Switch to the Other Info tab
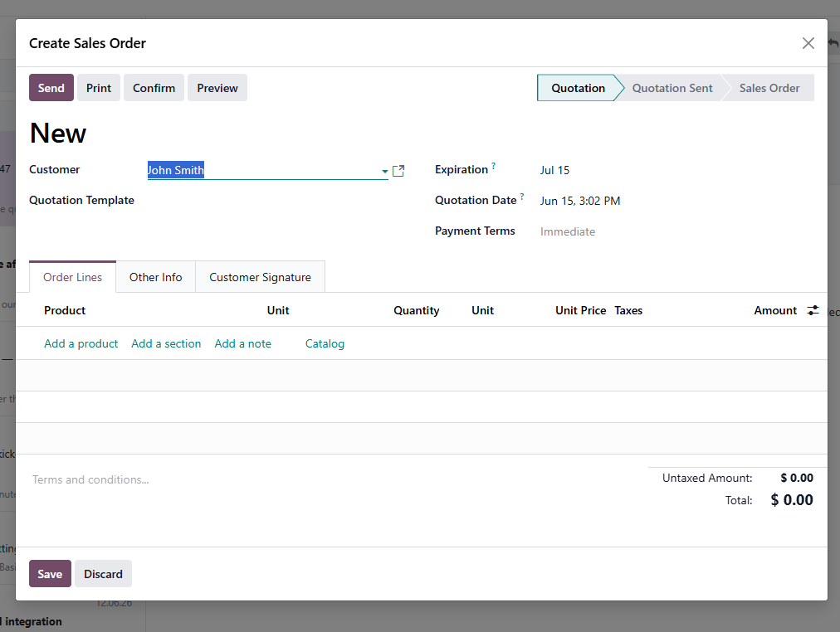The height and width of the screenshot is (632, 840). pos(155,277)
